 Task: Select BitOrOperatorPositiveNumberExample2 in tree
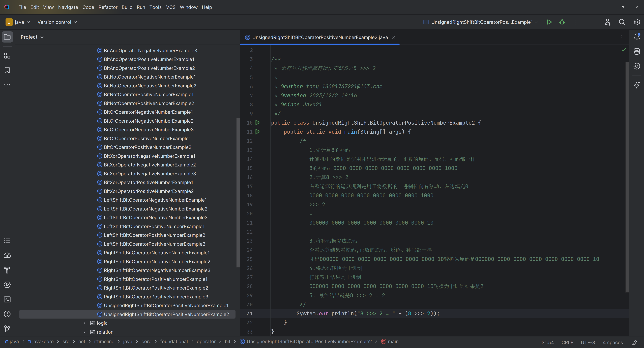(x=147, y=147)
